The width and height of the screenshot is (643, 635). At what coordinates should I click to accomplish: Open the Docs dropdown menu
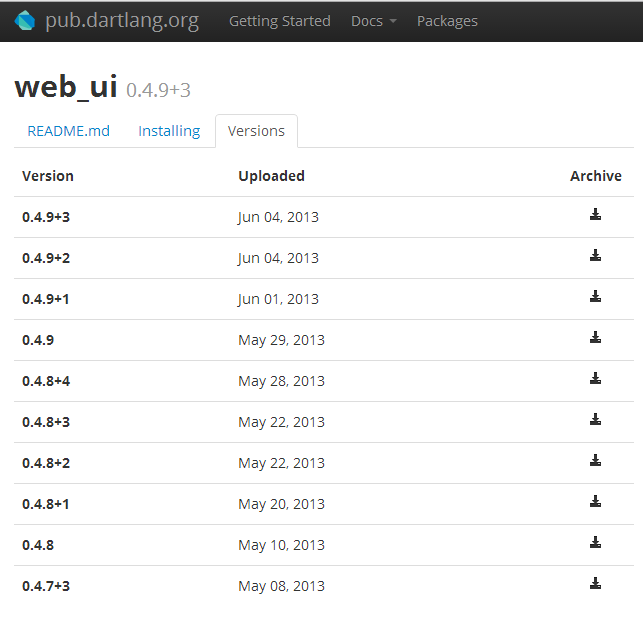374,21
